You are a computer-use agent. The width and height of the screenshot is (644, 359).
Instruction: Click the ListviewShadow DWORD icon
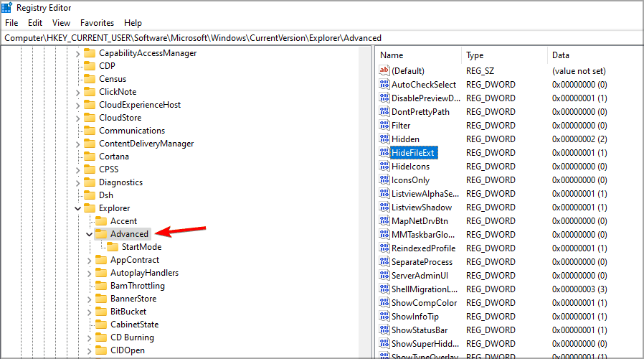[384, 207]
